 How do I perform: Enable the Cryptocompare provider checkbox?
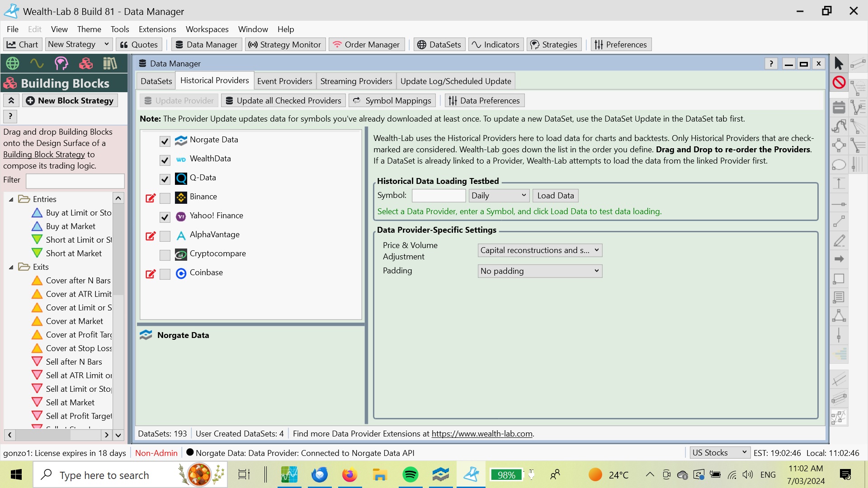coord(165,255)
